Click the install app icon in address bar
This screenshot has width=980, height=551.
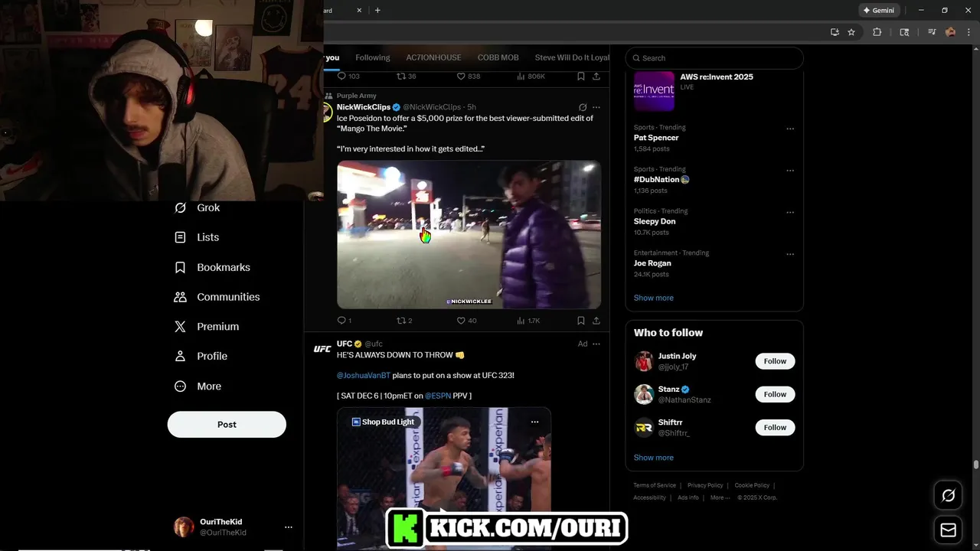[835, 32]
